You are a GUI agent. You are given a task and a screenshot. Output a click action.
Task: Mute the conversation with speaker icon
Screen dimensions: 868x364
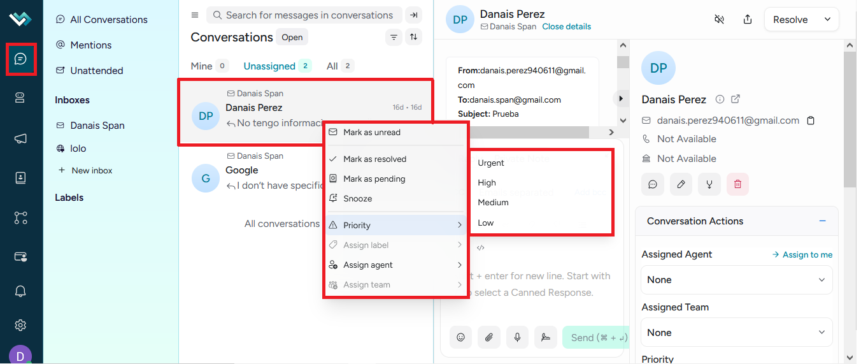720,20
